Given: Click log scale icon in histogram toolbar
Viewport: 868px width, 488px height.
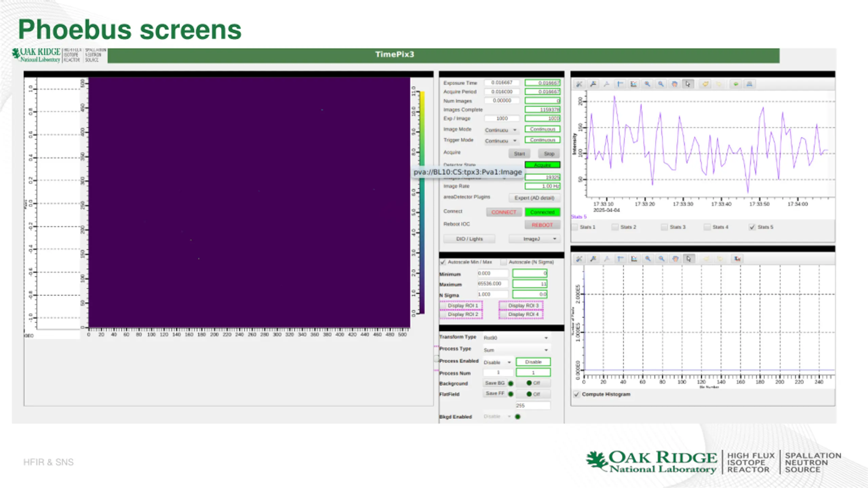Looking at the screenshot, I should coord(737,259).
